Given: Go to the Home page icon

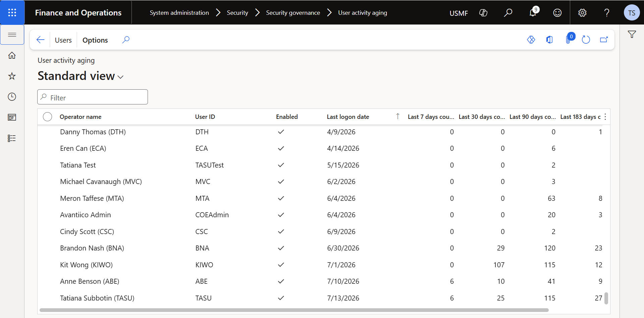Looking at the screenshot, I should (x=12, y=55).
